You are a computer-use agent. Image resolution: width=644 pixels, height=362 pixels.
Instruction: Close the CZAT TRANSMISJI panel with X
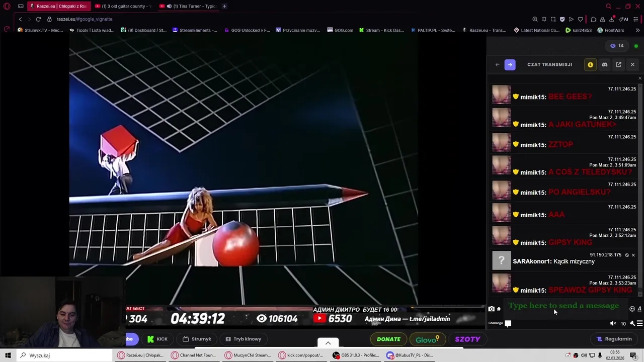tap(632, 64)
